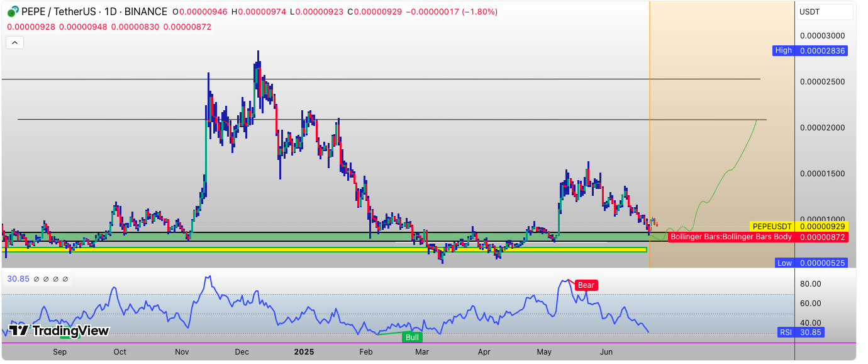Click the red Bear divergence label
The image size is (868, 364).
(586, 285)
